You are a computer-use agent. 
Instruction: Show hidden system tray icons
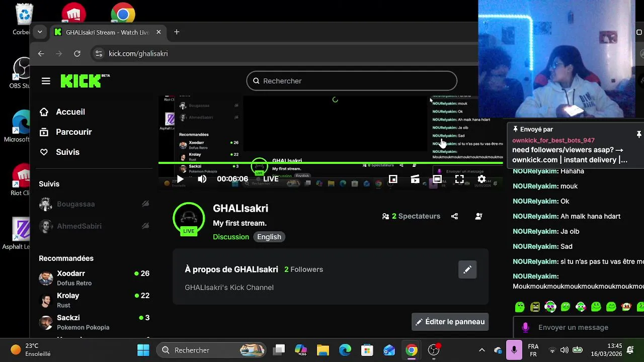click(x=481, y=350)
